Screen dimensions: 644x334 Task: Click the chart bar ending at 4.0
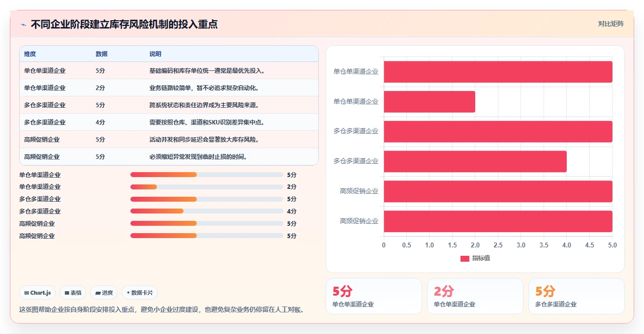[475, 161]
